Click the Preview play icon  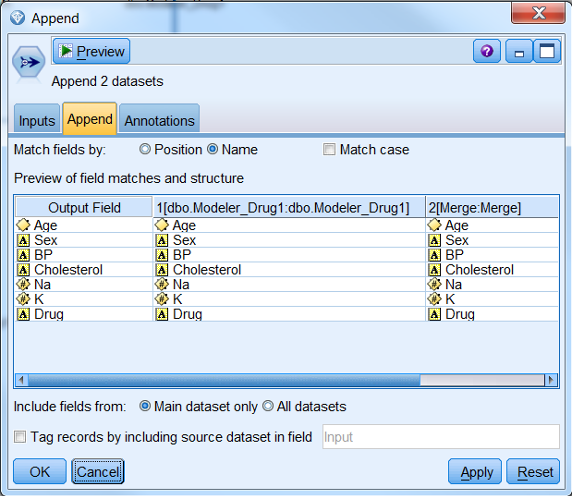pyautogui.click(x=66, y=51)
